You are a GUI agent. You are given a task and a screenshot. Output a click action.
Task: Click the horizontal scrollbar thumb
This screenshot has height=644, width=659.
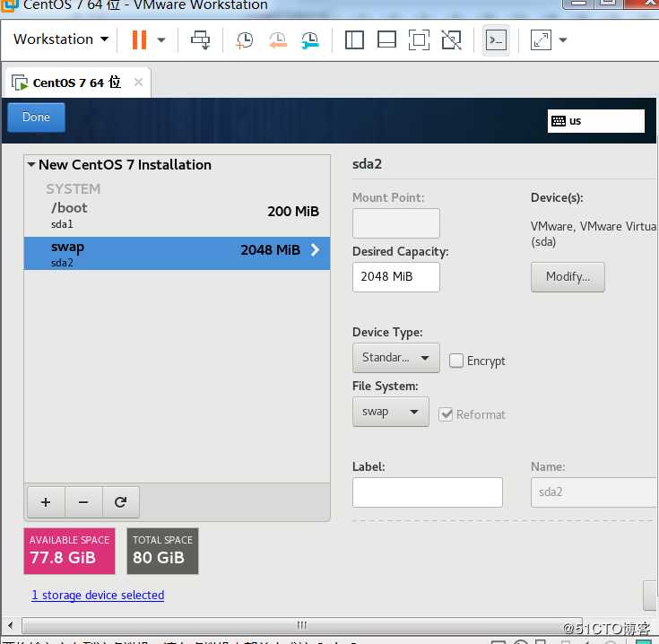pos(302,625)
